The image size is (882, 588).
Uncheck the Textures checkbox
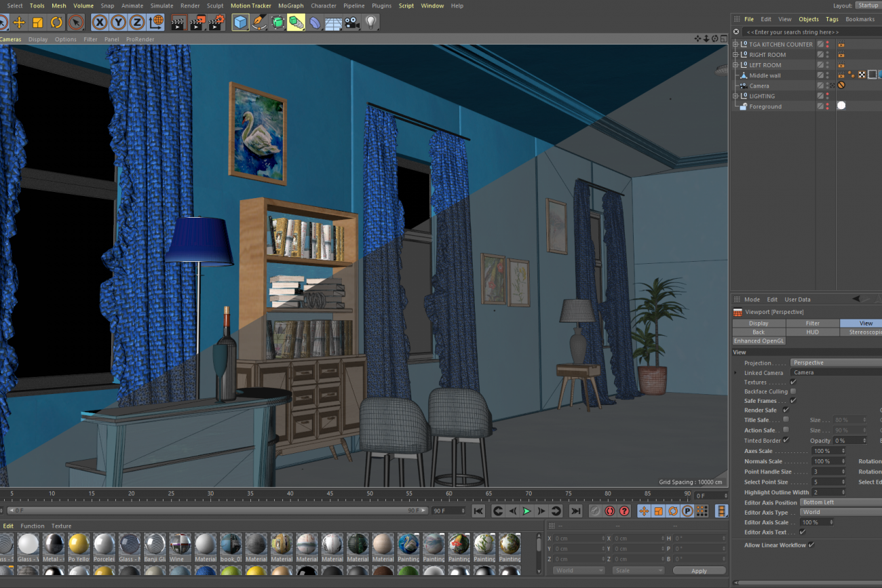(x=793, y=382)
